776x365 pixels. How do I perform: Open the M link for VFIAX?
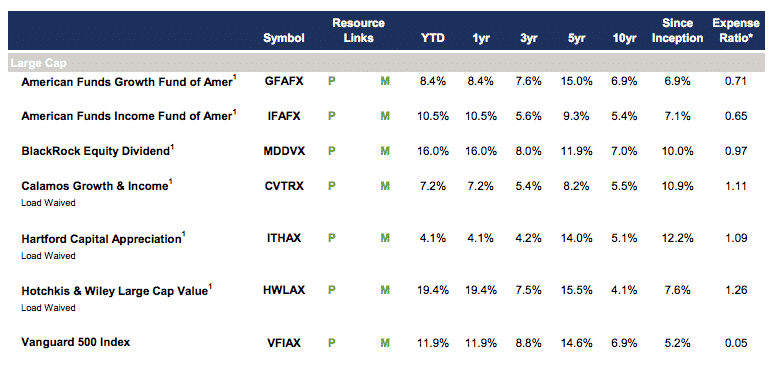click(x=385, y=342)
